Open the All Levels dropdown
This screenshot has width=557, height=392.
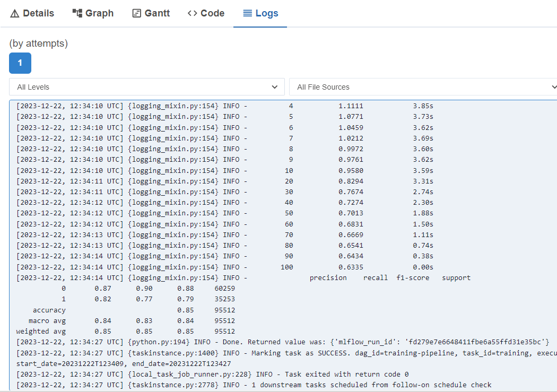click(147, 87)
